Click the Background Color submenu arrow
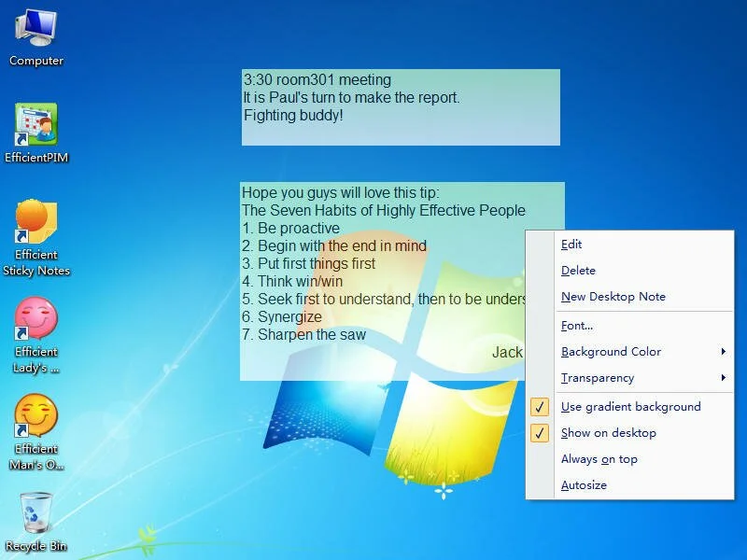The image size is (747, 560). click(724, 352)
